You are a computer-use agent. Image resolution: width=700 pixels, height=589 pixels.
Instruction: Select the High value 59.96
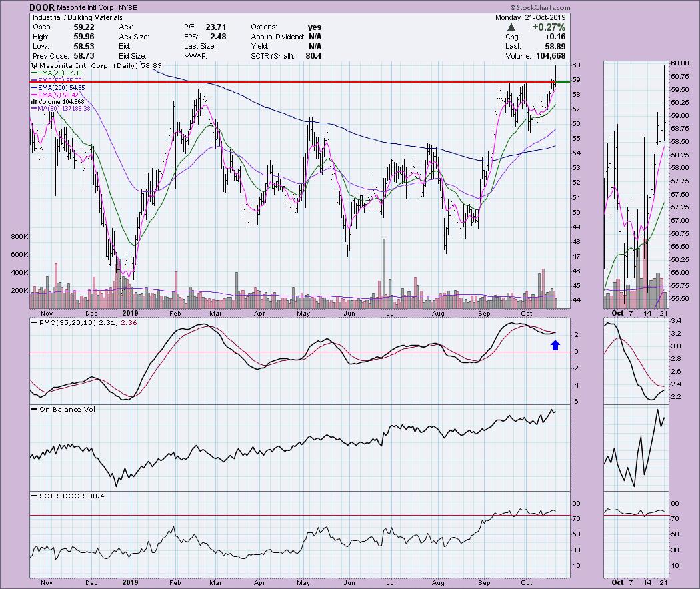[84, 37]
